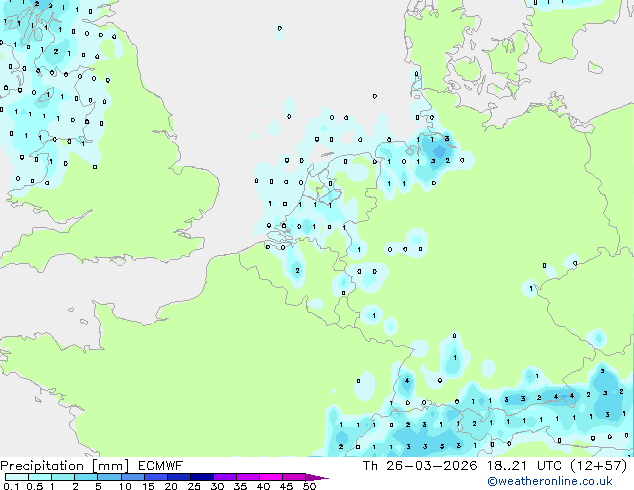Click the '0.5' legend scale label
The width and height of the screenshot is (634, 490).
pyautogui.click(x=35, y=486)
